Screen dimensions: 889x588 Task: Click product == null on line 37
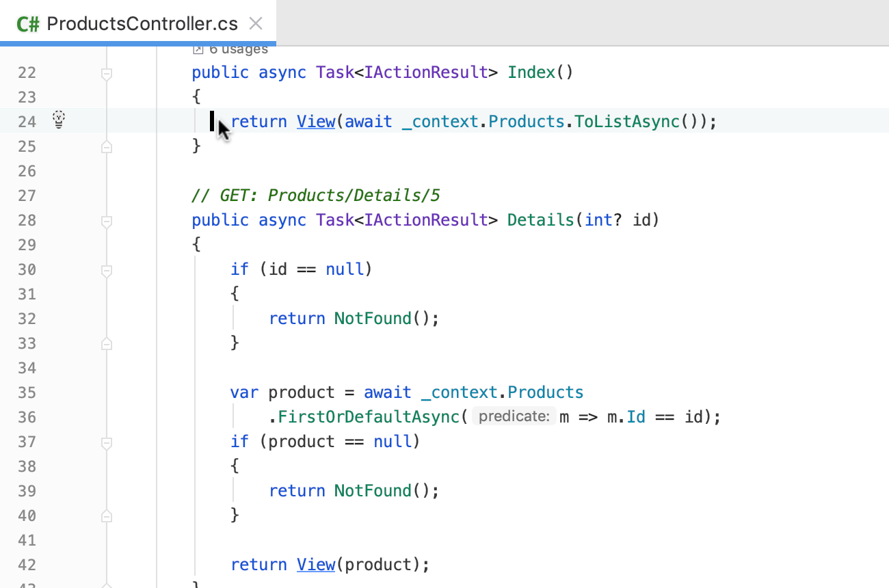pos(340,442)
